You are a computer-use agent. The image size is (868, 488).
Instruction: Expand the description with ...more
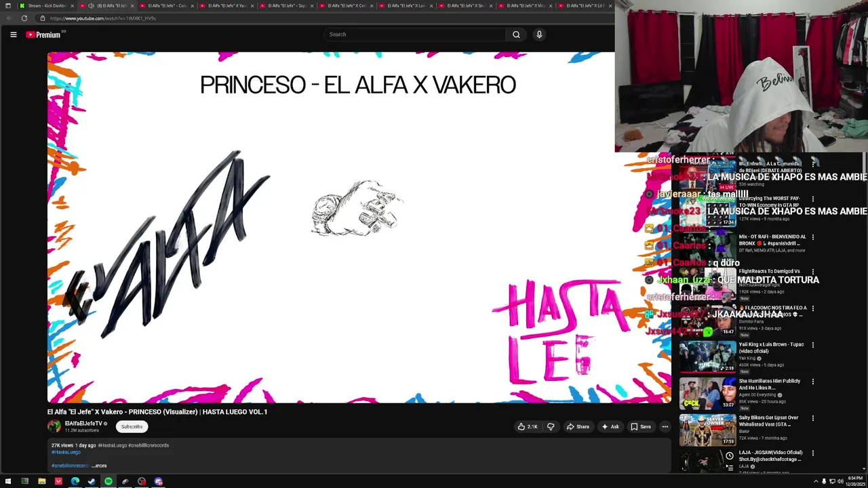pyautogui.click(x=99, y=466)
